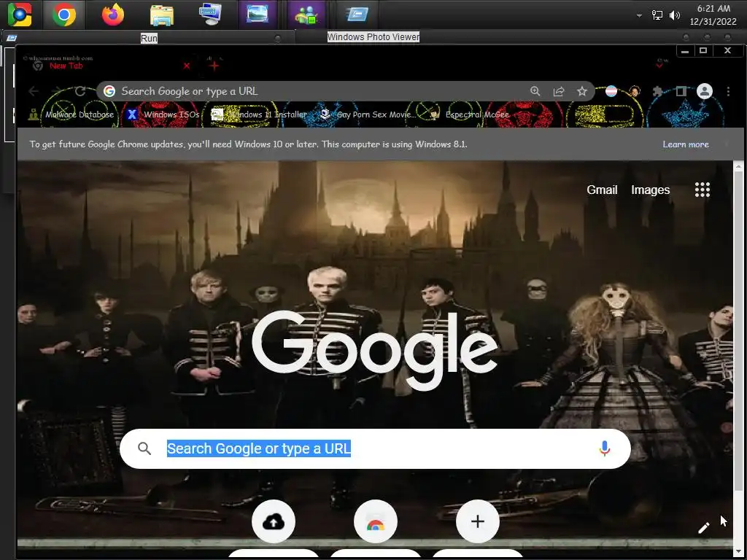Go back using the back arrow
This screenshot has width=747, height=560.
34,91
